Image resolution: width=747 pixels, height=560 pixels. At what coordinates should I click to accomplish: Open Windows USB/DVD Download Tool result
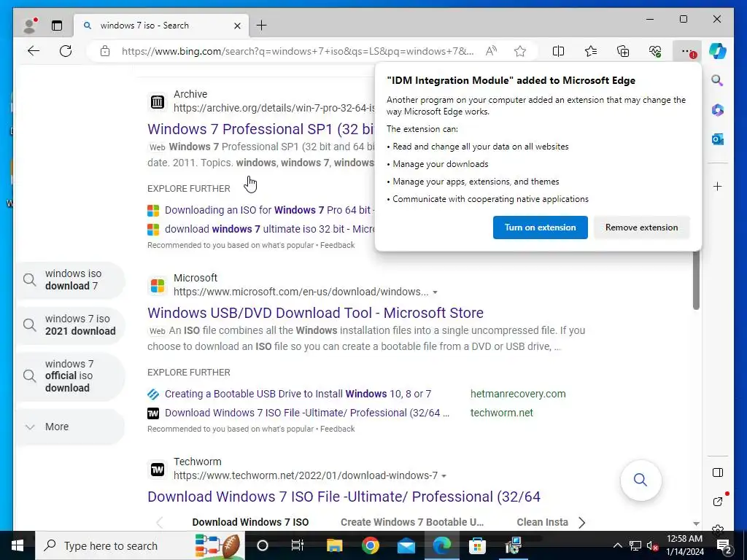click(315, 313)
